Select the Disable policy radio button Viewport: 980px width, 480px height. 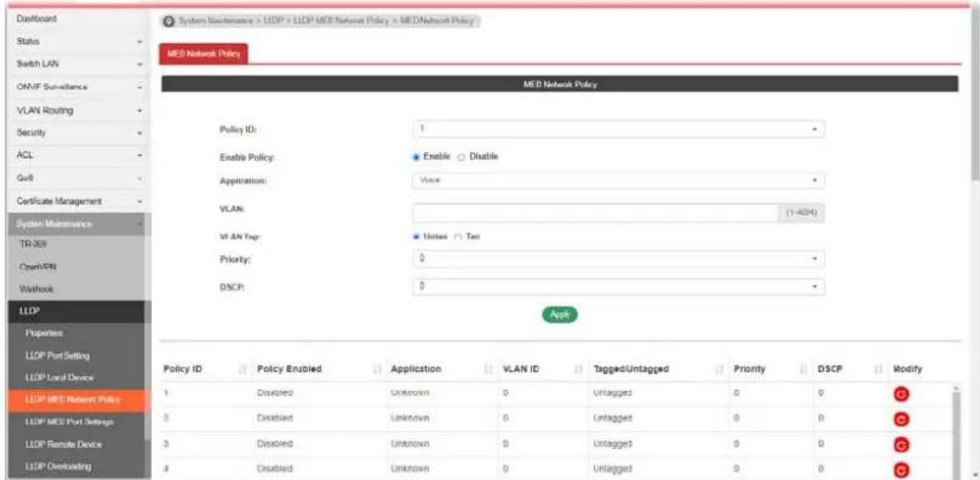click(463, 155)
